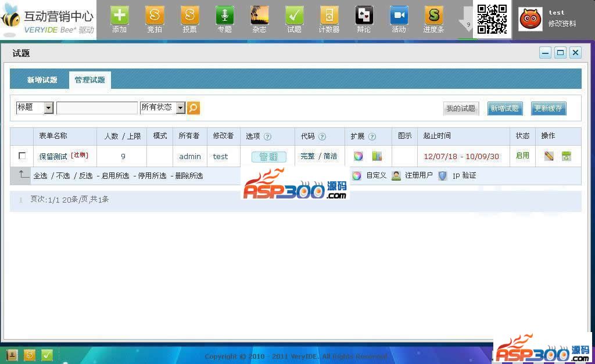Open the 辩论 debate icon
Image resolution: width=595 pixels, height=364 pixels.
coord(364,16)
